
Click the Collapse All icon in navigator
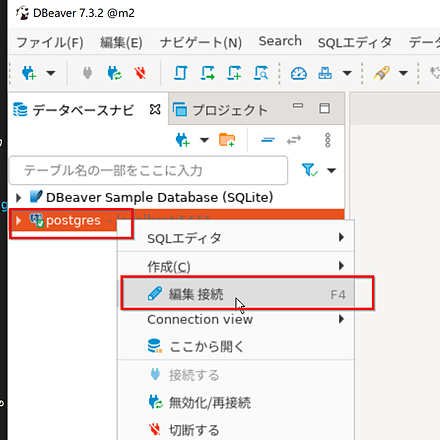point(268,140)
